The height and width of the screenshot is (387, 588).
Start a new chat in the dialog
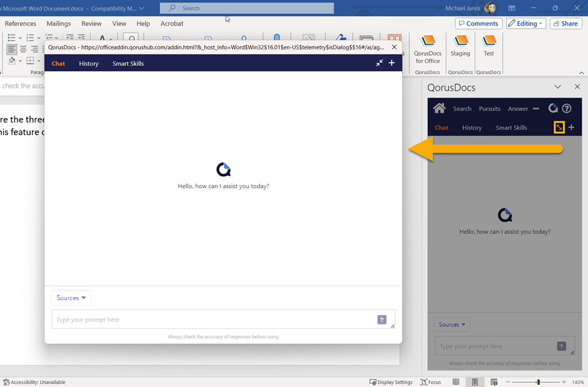[x=392, y=63]
